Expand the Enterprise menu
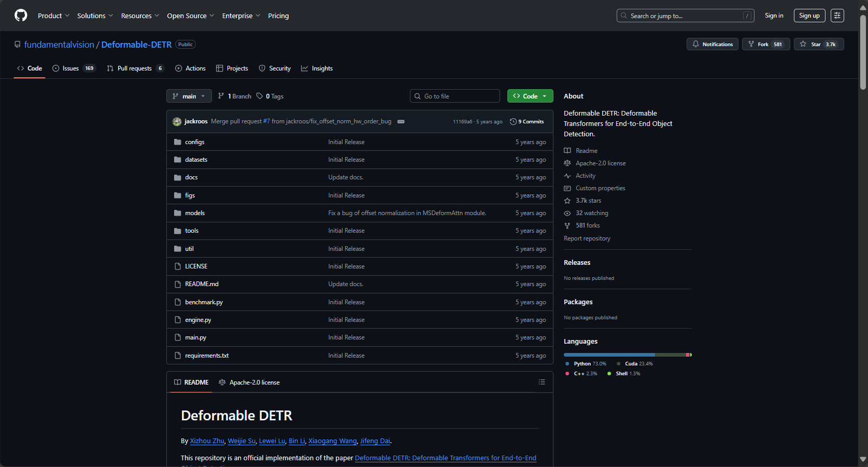 pyautogui.click(x=241, y=16)
